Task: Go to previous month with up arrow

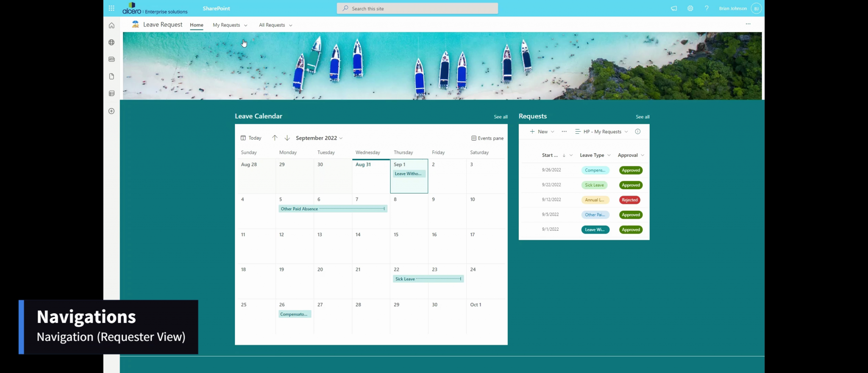Action: 275,138
